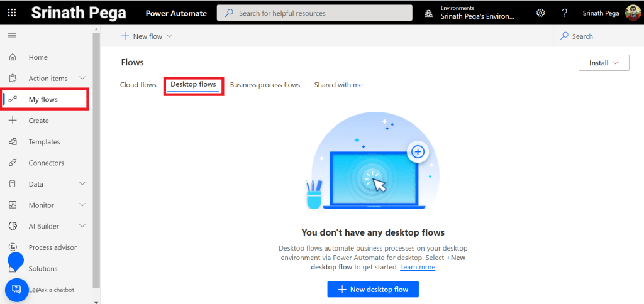Select the Business process flows tab
Viewport: 644px width, 304px height.
[265, 85]
